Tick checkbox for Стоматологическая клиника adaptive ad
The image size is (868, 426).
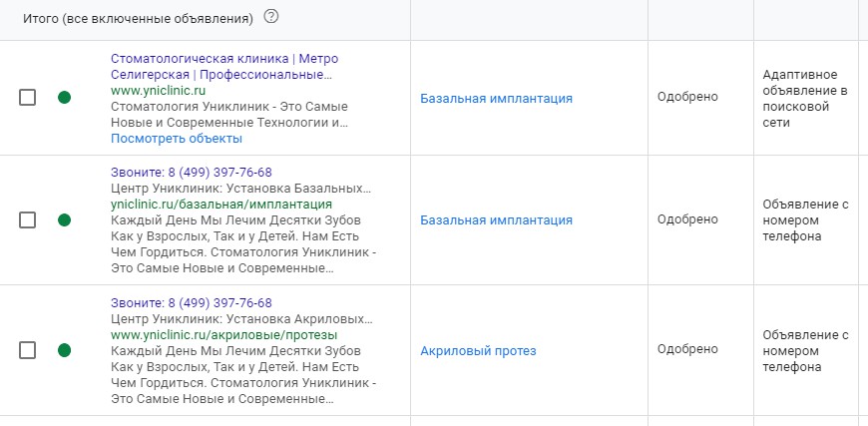(27, 98)
